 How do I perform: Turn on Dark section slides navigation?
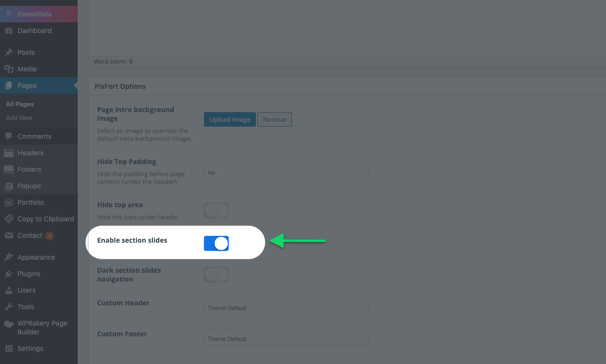[216, 275]
